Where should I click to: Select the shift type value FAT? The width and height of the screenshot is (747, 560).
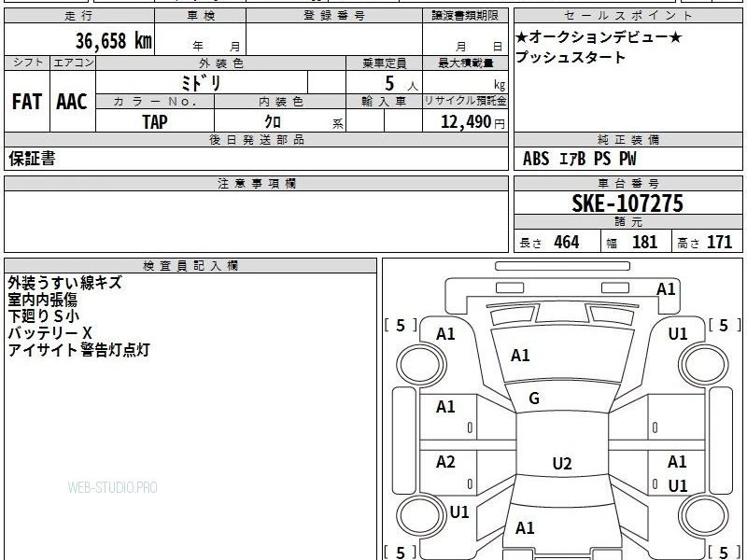click(x=27, y=102)
